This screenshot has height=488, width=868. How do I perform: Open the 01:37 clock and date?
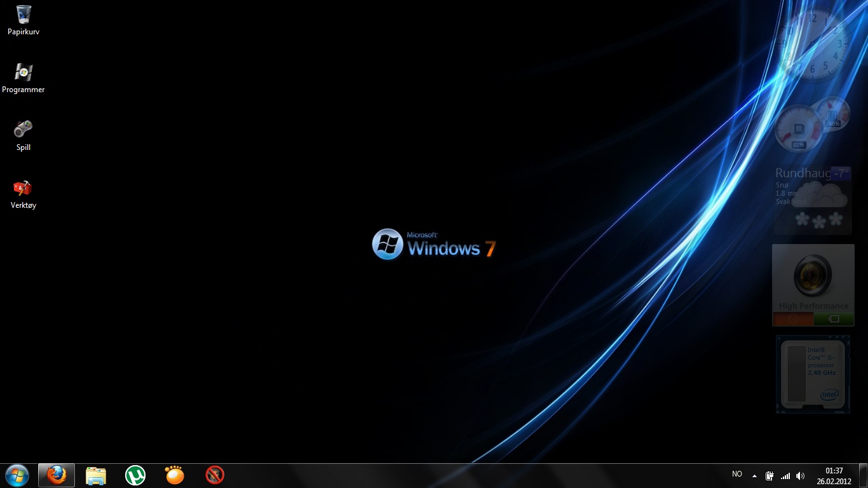(834, 476)
